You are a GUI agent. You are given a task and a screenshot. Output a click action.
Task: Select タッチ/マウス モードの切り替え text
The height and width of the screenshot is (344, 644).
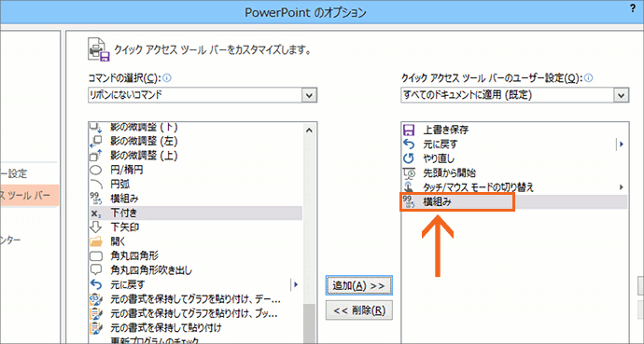pos(478,187)
